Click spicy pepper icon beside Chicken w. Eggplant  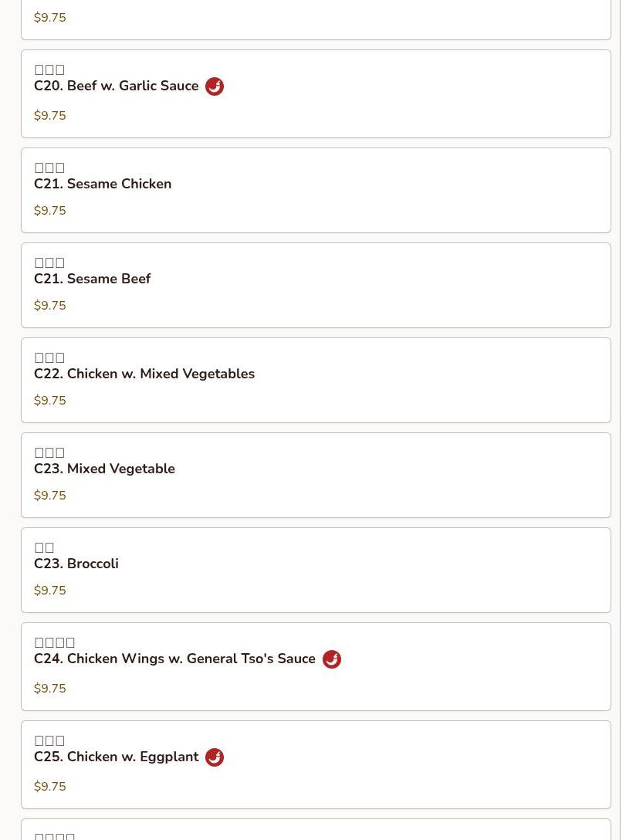tap(215, 757)
